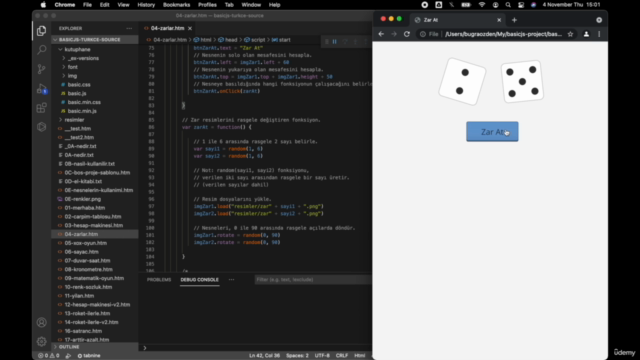Expand the _ex-versions folder
The height and width of the screenshot is (360, 640).
tap(83, 58)
